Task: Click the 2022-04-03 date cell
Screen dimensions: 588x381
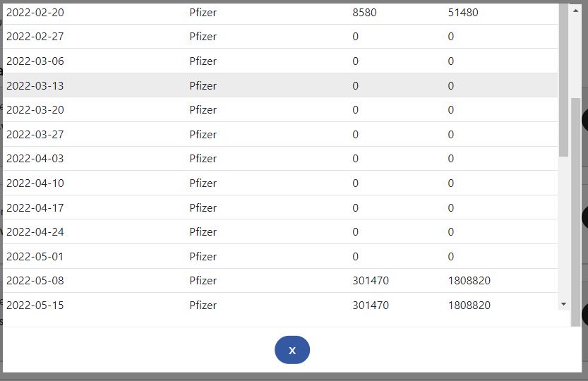Action: coord(35,159)
